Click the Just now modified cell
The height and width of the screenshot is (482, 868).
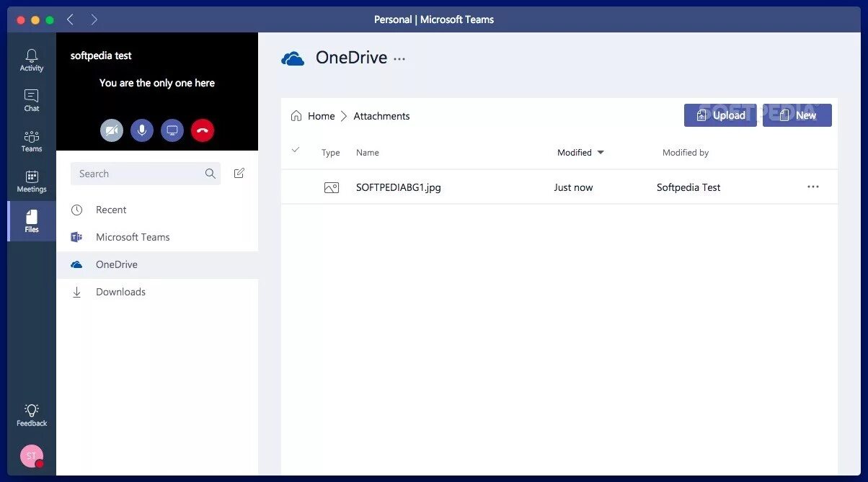[x=573, y=187]
